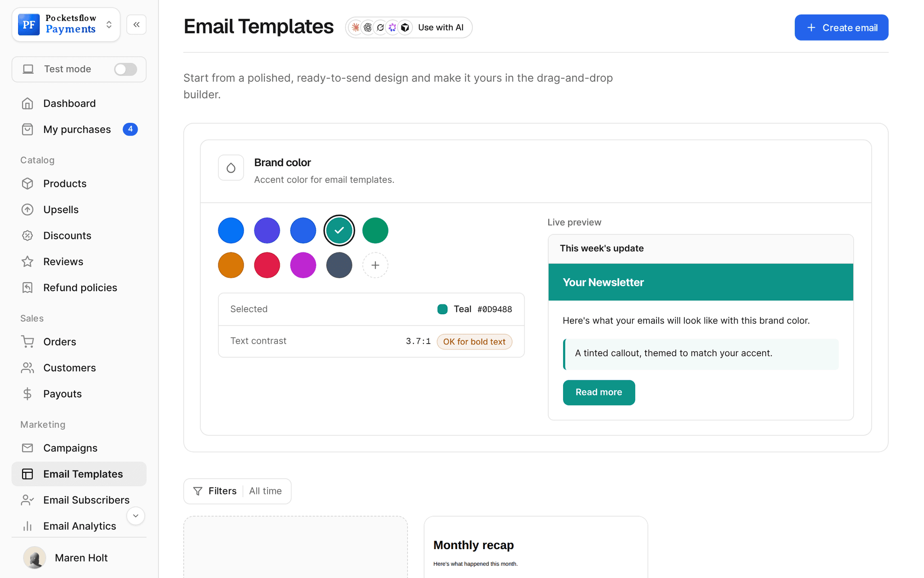924x578 pixels.
Task: Click the Maren Holt profile avatar
Action: tap(34, 558)
